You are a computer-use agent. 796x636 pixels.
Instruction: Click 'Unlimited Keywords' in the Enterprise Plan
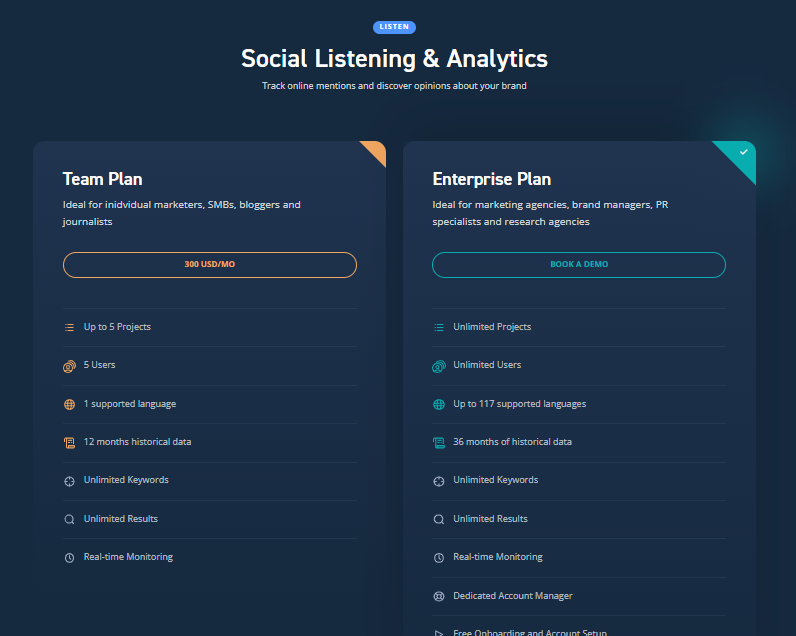coord(495,480)
